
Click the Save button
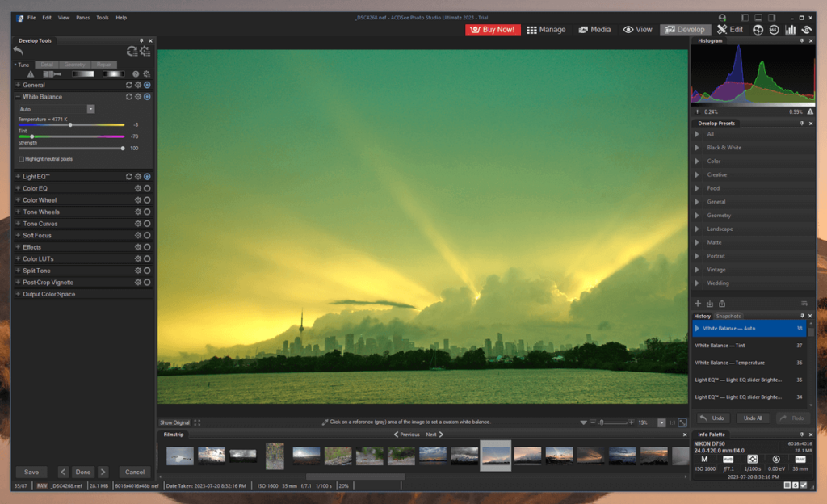tap(31, 472)
